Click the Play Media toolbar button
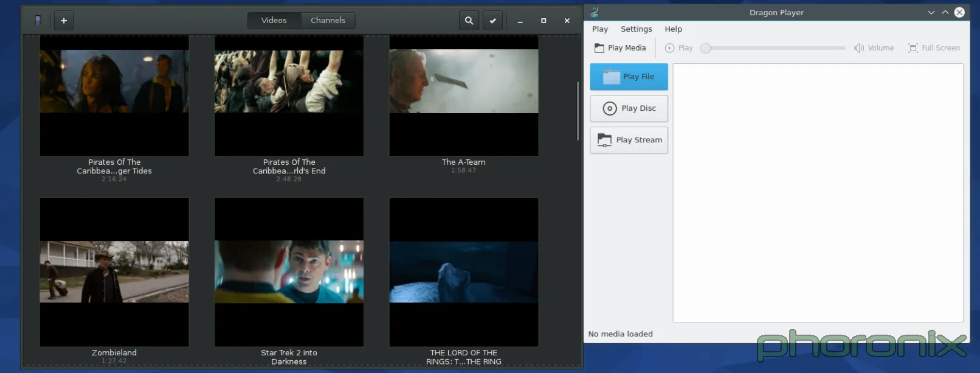Viewport: 980px width, 373px height. 621,48
